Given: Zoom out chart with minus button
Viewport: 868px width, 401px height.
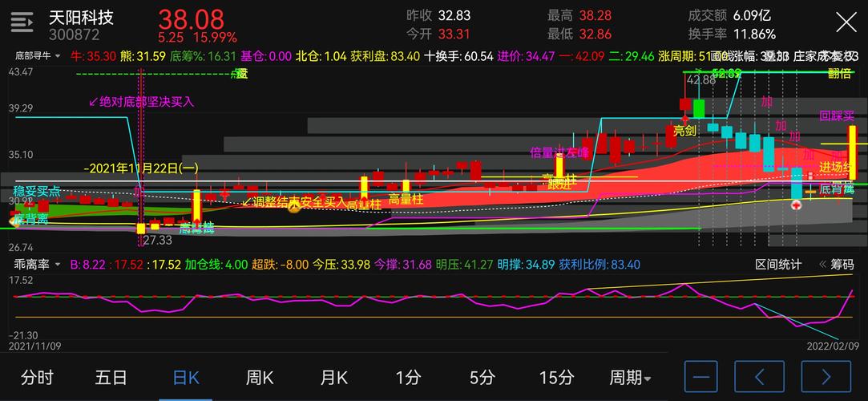Looking at the screenshot, I should click(x=700, y=377).
